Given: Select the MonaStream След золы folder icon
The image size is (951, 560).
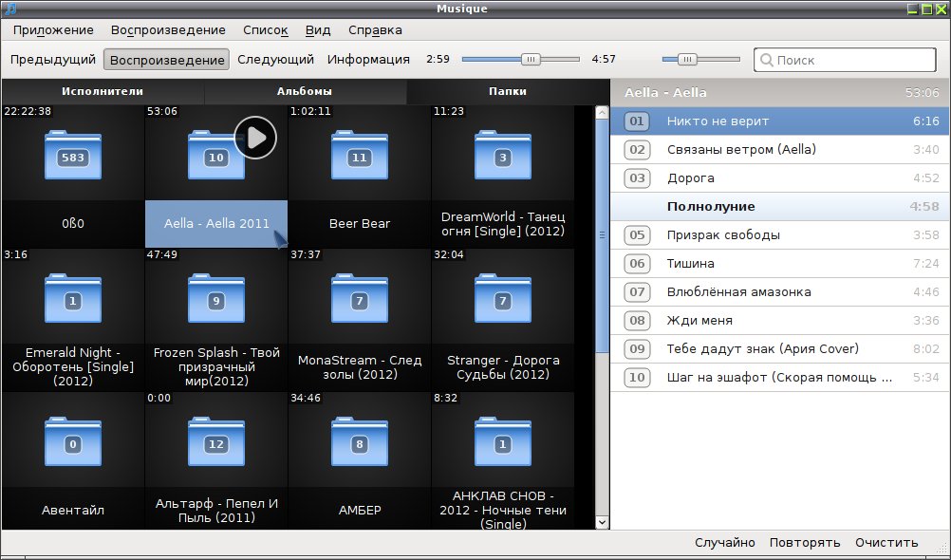Looking at the screenshot, I should (x=359, y=298).
